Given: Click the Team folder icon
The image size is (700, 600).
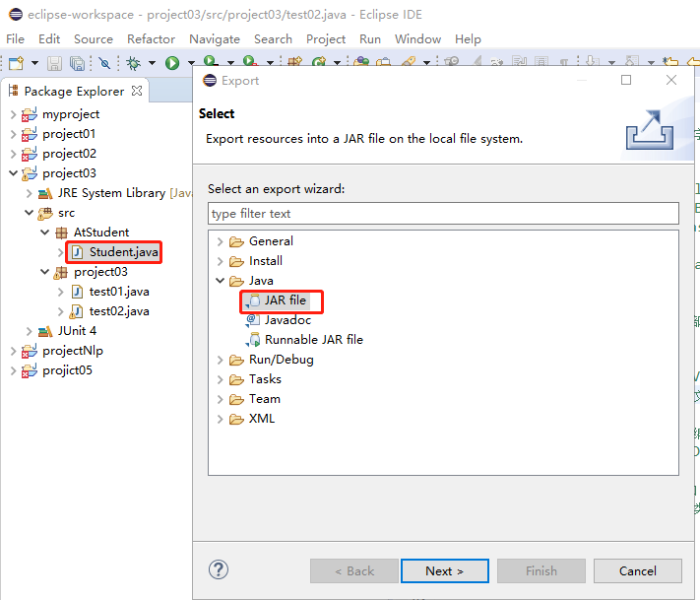Looking at the screenshot, I should click(236, 399).
